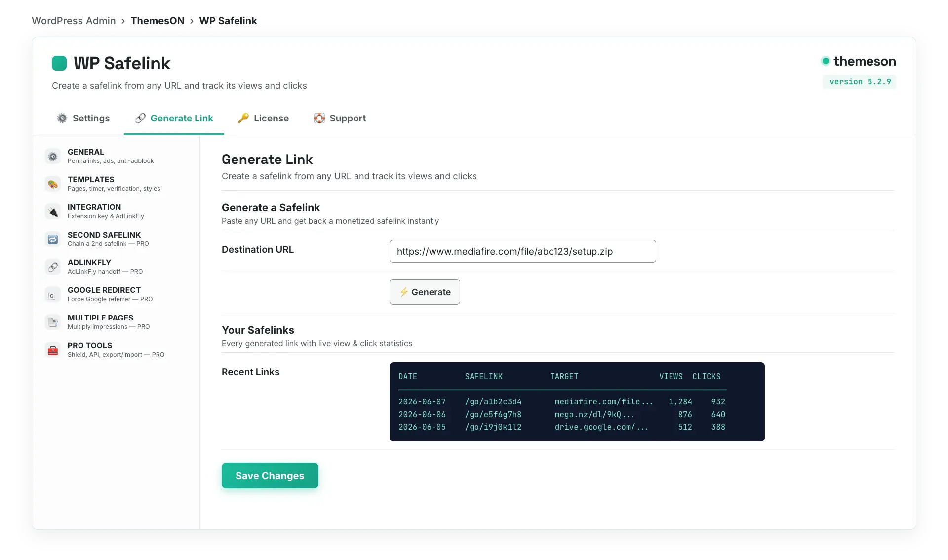Click the AdLinkFly link icon
948x560 pixels.
point(53,267)
